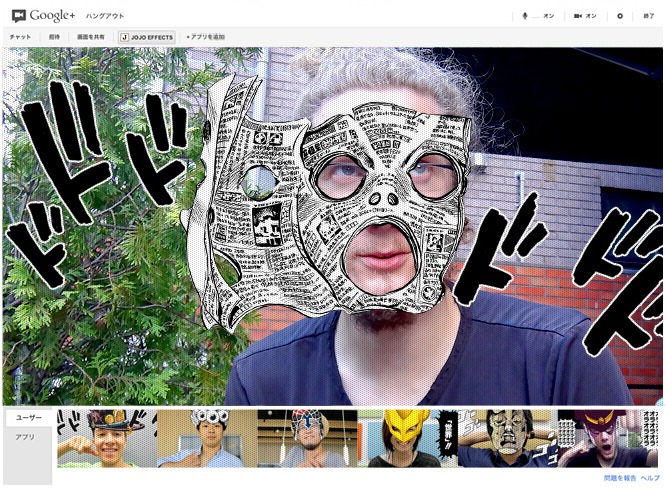666x490 pixels.
Task: Select thumbnail with googly-eyes hat man
Action: click(206, 438)
